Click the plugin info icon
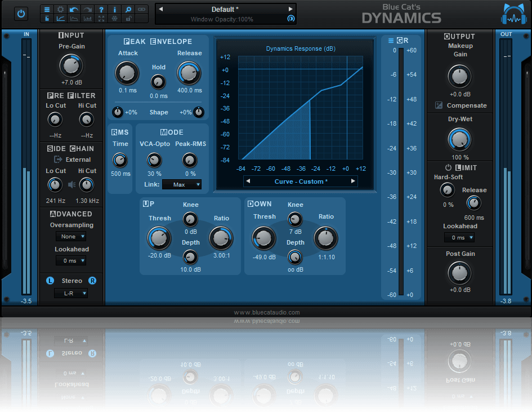The width and height of the screenshot is (532, 412). (115, 10)
